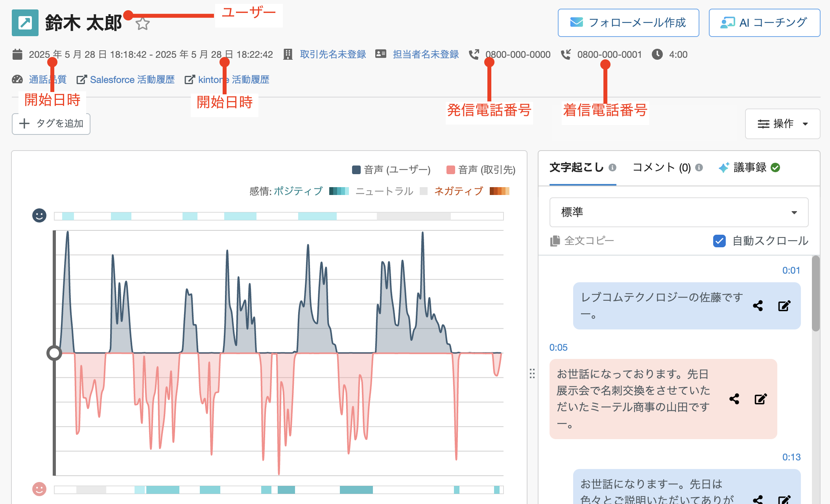Toggle 音声 (取引先) legend series
The image size is (830, 504).
point(481,170)
